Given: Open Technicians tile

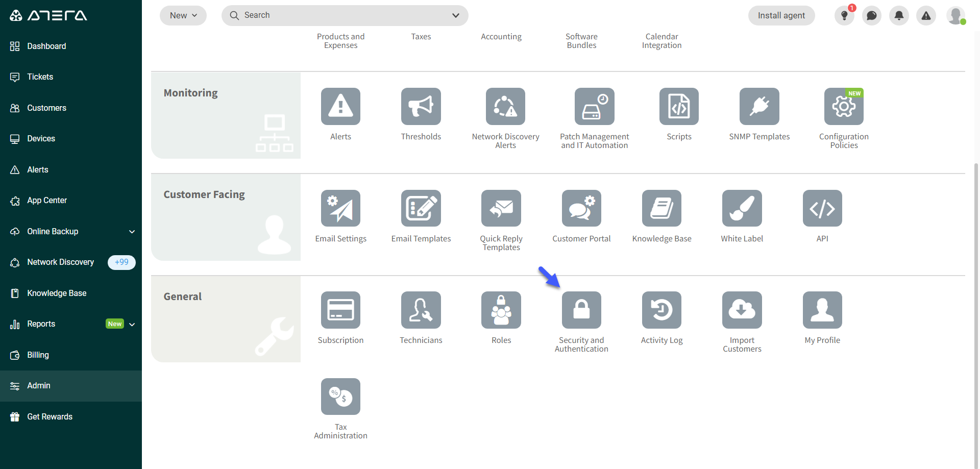Looking at the screenshot, I should [421, 310].
